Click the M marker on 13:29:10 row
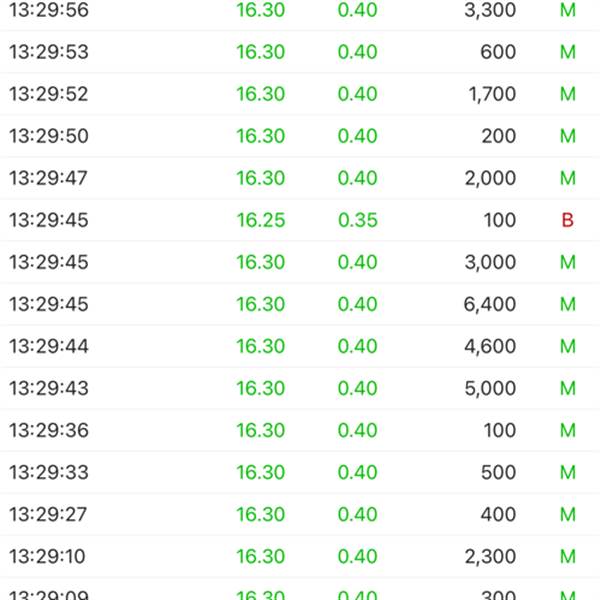Screen dimensions: 600x600 (x=568, y=557)
